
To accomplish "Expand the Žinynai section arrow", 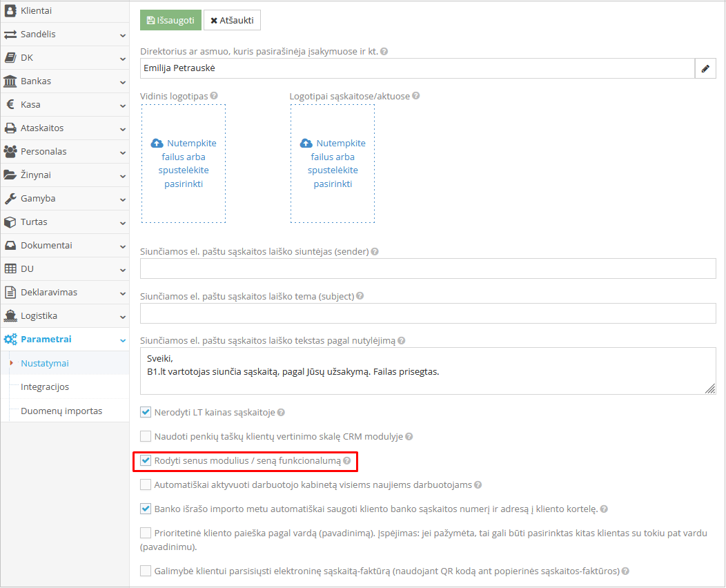I will click(122, 175).
